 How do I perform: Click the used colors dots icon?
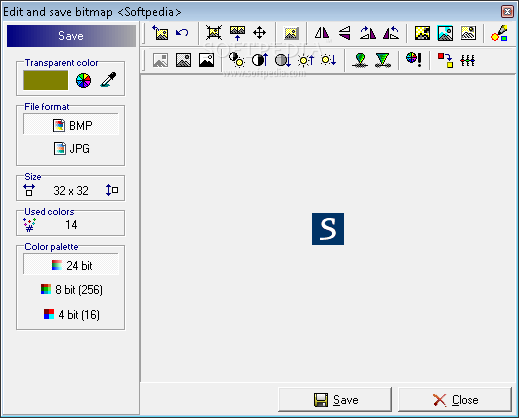coord(29,225)
